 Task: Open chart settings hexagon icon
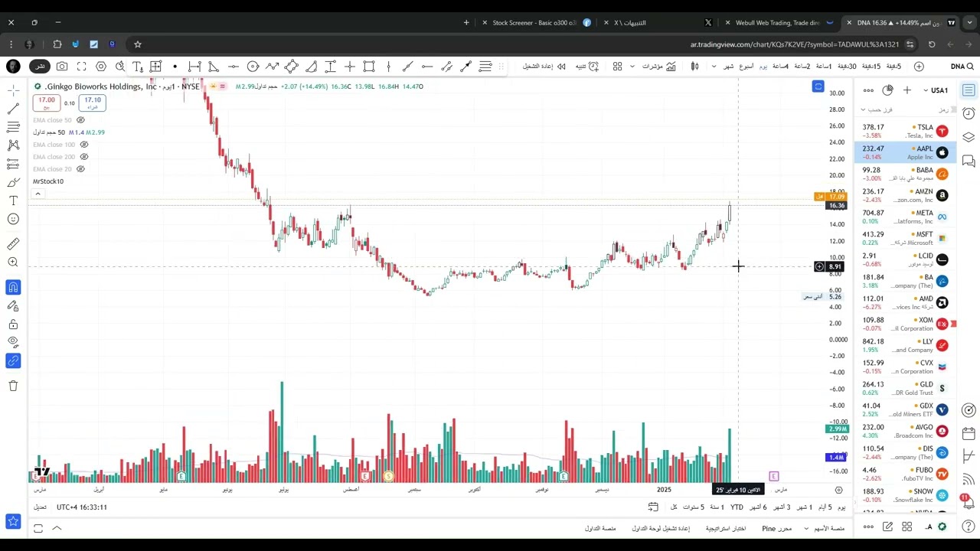click(100, 67)
